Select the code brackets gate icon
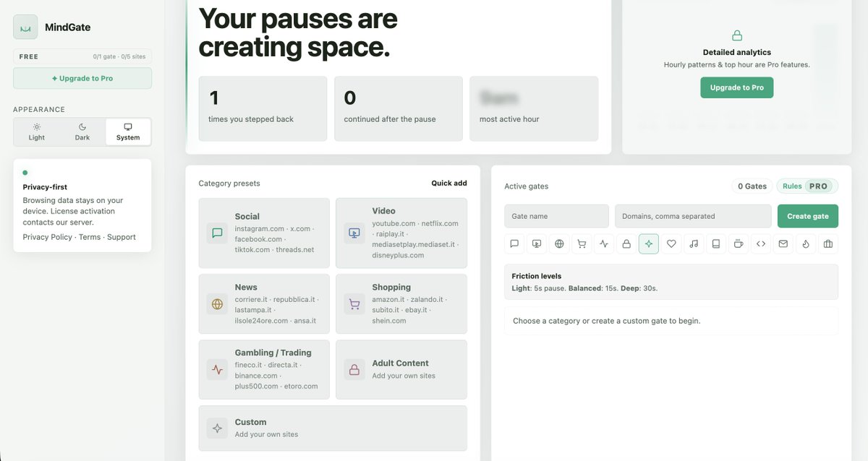Image resolution: width=868 pixels, height=461 pixels. coord(761,244)
